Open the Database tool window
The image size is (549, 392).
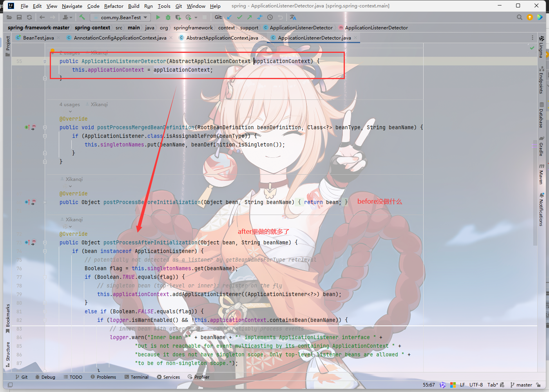coord(541,115)
